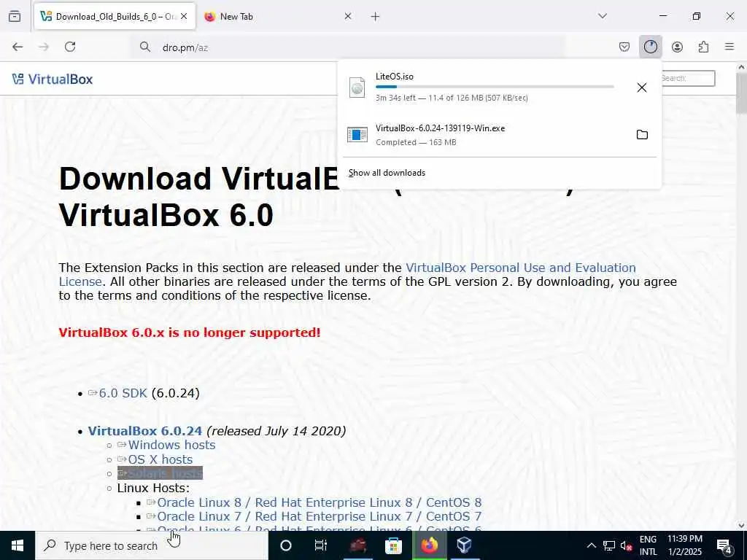Click the network tray icon
Screen dimensions: 747x560
coord(609,545)
